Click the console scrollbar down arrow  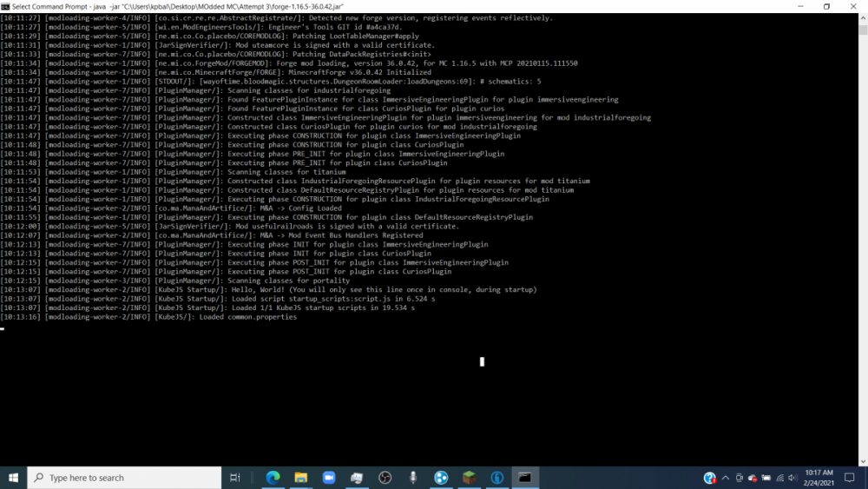pyautogui.click(x=863, y=461)
